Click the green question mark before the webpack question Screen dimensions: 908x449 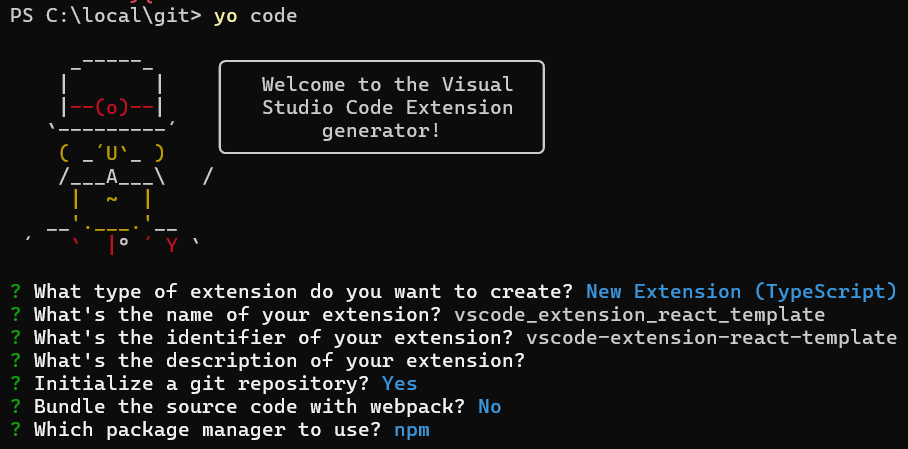tap(16, 407)
